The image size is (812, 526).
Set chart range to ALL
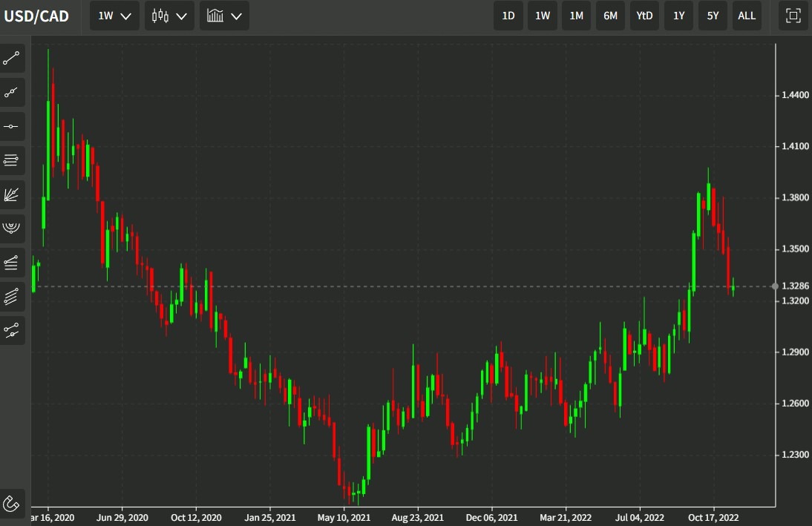click(x=747, y=16)
